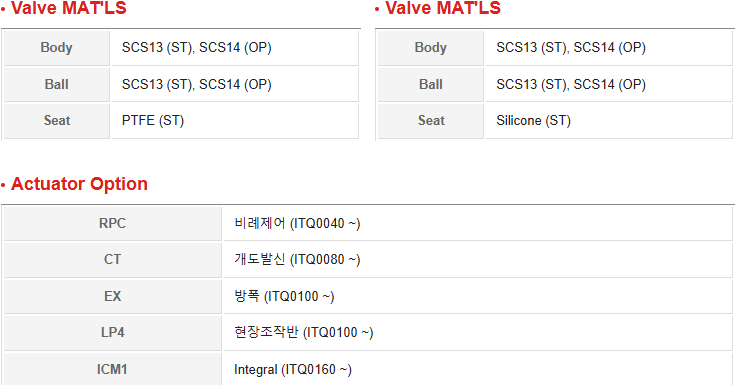Select the 개도발신 (ITQ0080 ~) text
The image size is (735, 385).
pyautogui.click(x=297, y=259)
